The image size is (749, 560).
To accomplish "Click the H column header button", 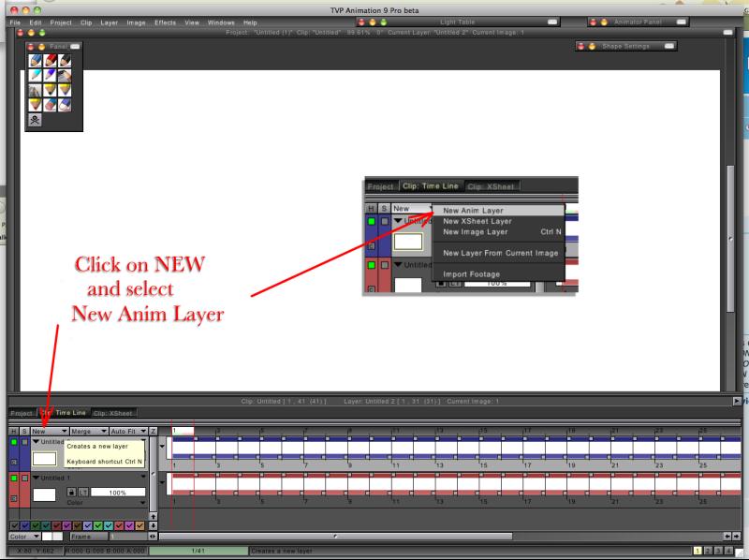I will pos(14,431).
